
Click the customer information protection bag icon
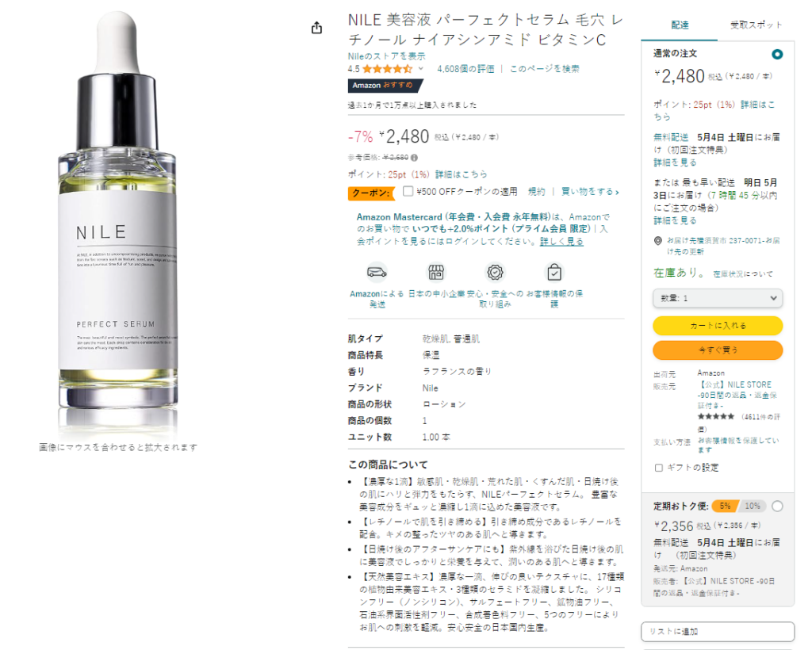click(554, 272)
